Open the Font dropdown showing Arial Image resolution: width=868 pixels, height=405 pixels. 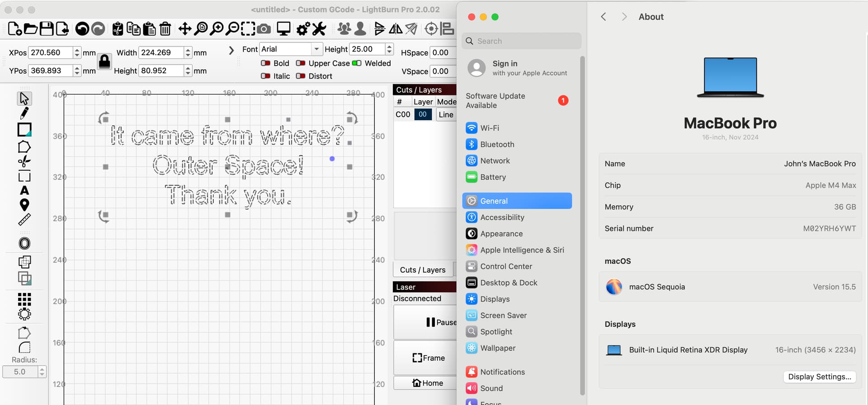290,49
